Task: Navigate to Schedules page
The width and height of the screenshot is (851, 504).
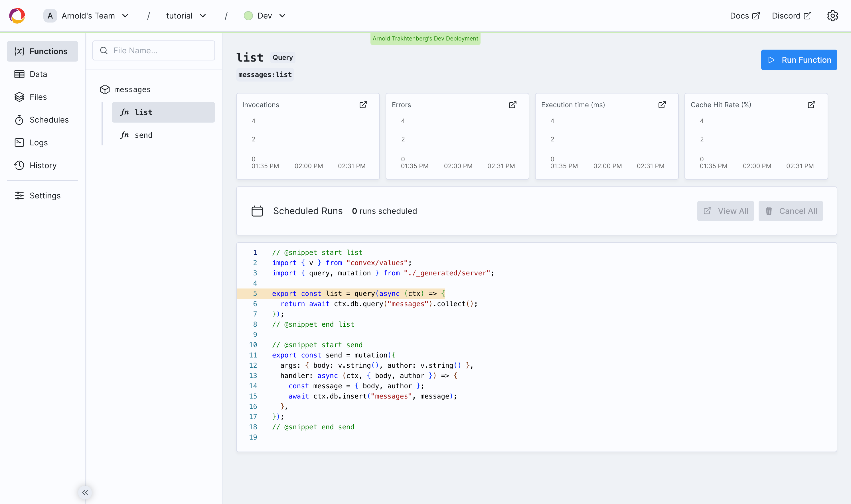Action: pyautogui.click(x=49, y=120)
